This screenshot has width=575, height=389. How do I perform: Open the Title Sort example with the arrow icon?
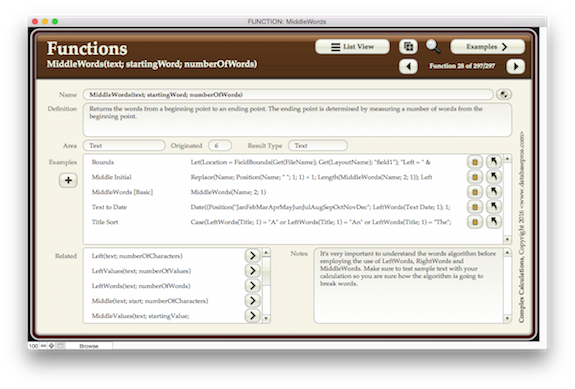point(494,222)
